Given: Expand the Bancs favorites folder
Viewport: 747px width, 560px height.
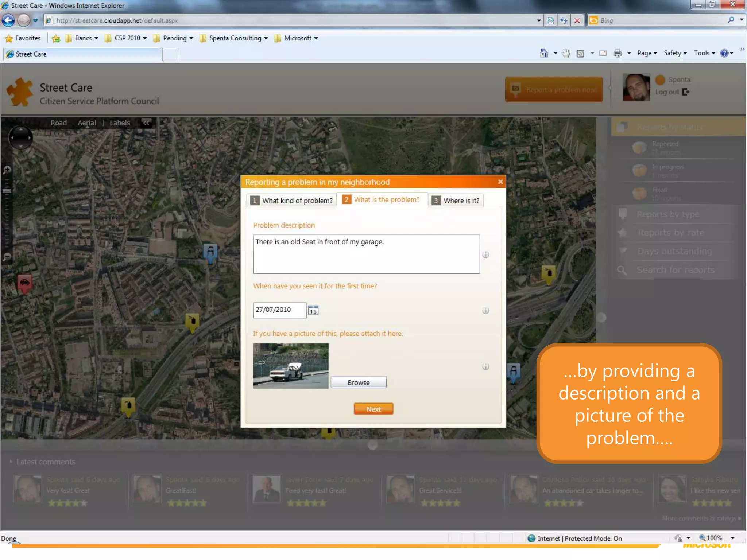Looking at the screenshot, I should [x=82, y=38].
